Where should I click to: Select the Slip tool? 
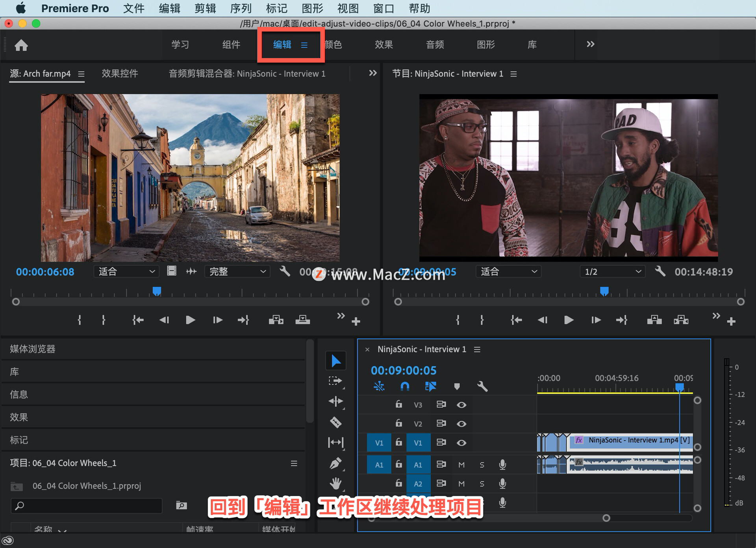(x=335, y=443)
